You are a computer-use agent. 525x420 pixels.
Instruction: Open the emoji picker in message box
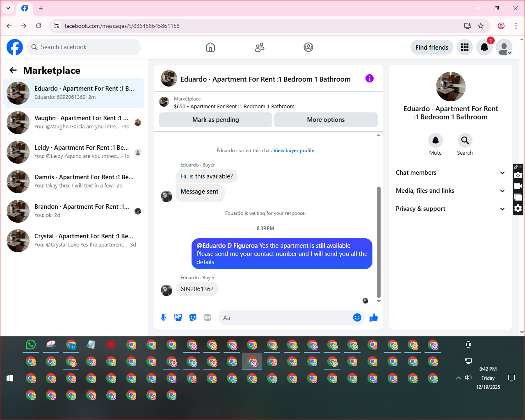click(357, 317)
